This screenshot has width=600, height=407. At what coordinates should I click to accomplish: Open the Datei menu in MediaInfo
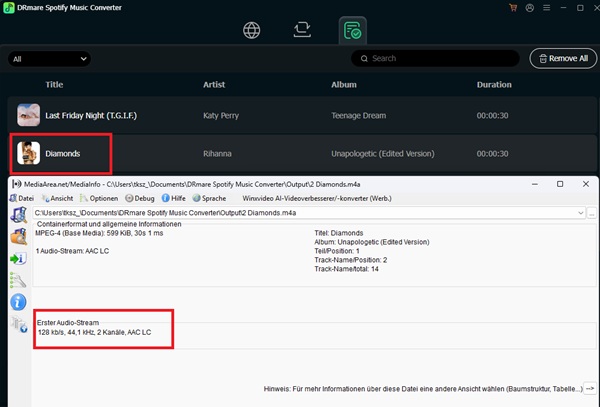click(22, 198)
